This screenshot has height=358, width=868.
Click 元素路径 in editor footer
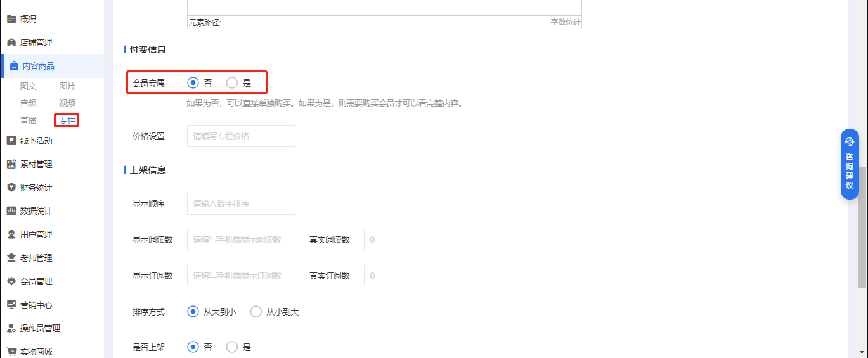(x=205, y=22)
